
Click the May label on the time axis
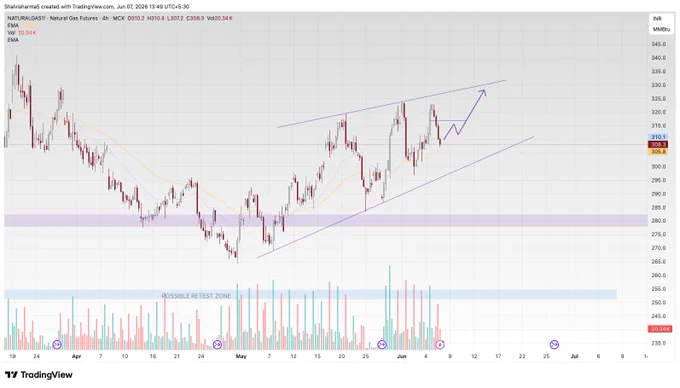[x=241, y=356]
